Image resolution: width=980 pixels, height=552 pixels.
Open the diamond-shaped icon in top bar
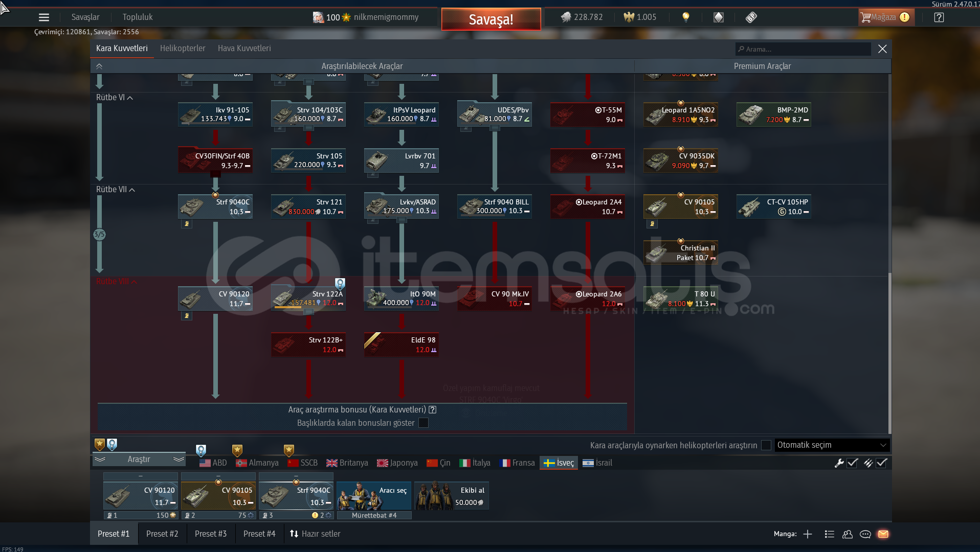[x=719, y=17]
